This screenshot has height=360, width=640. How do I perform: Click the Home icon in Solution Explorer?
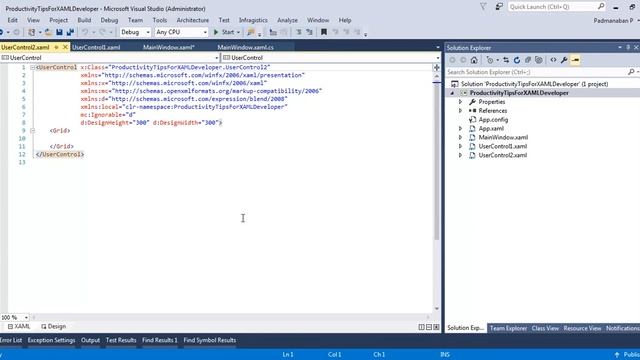tap(474, 60)
